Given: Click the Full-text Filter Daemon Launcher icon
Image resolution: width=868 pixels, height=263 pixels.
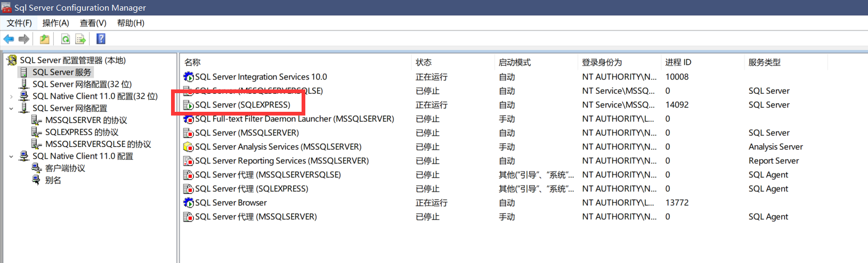Looking at the screenshot, I should (189, 119).
